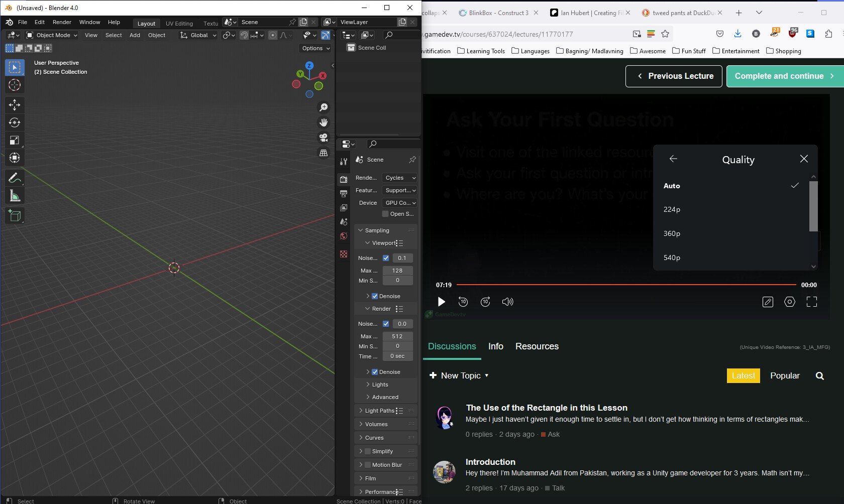Pick the Scale tool
The width and height of the screenshot is (844, 504).
15,140
